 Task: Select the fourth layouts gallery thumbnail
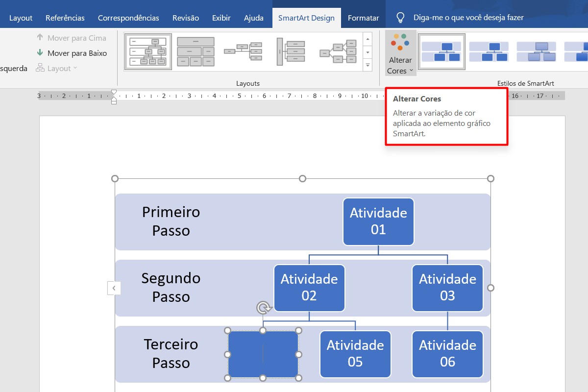pyautogui.click(x=291, y=51)
